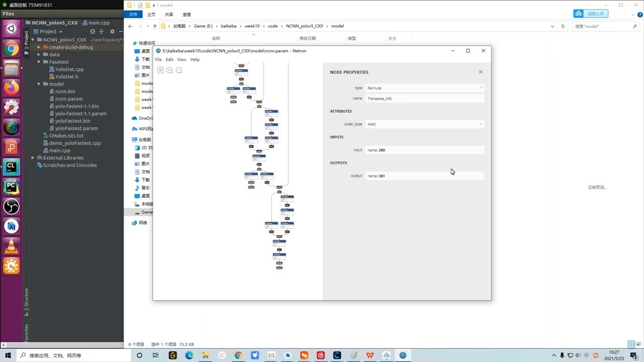Screen dimensions: 644x362
Task: Sort Explorer files by 修改日期 column
Action: coord(307,39)
